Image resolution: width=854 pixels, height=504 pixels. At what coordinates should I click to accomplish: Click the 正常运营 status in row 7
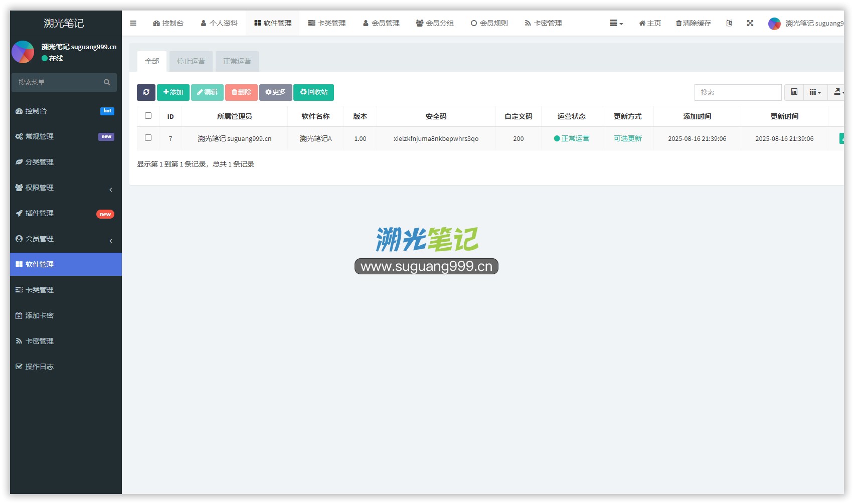572,138
